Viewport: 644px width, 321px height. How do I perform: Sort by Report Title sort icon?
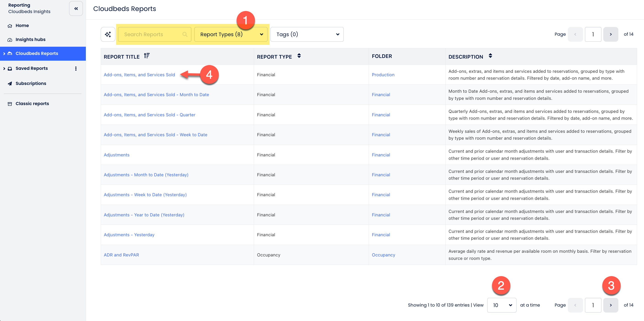click(147, 56)
